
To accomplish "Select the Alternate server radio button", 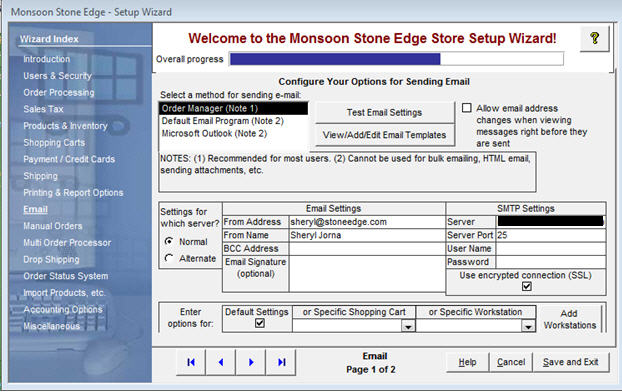I will click(169, 258).
